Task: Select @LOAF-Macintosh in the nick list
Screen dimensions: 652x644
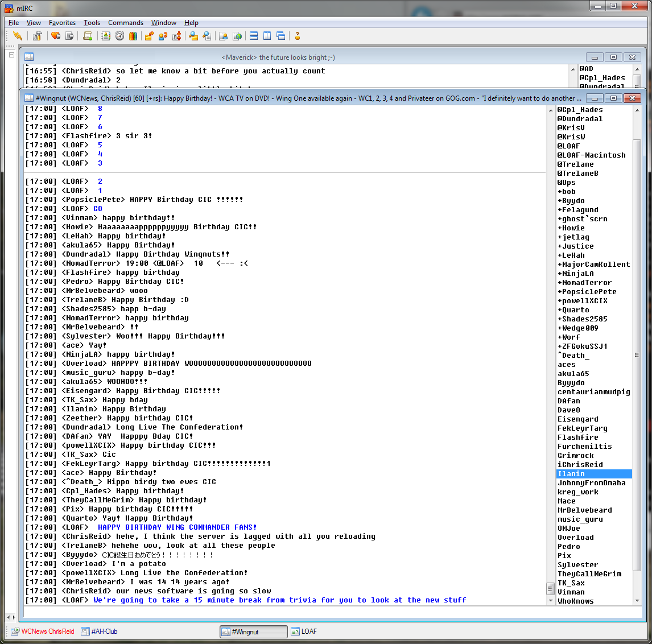Action: tap(591, 155)
